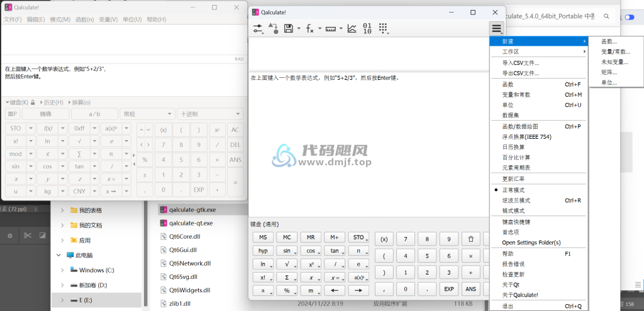Click the keypad grid P button
644x311 pixels.
point(13,114)
